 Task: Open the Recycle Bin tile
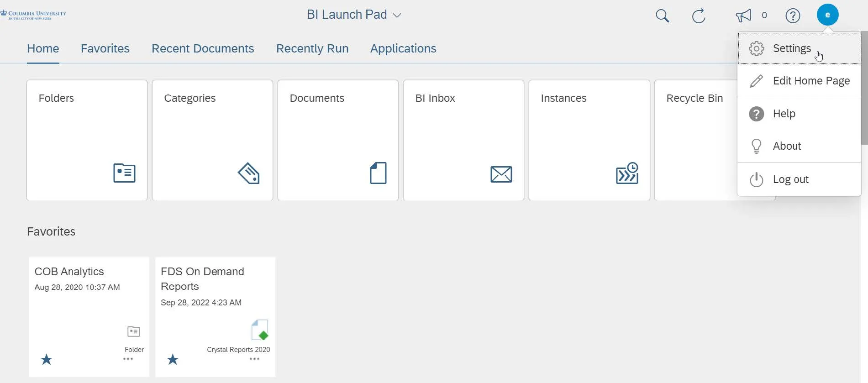[696, 140]
